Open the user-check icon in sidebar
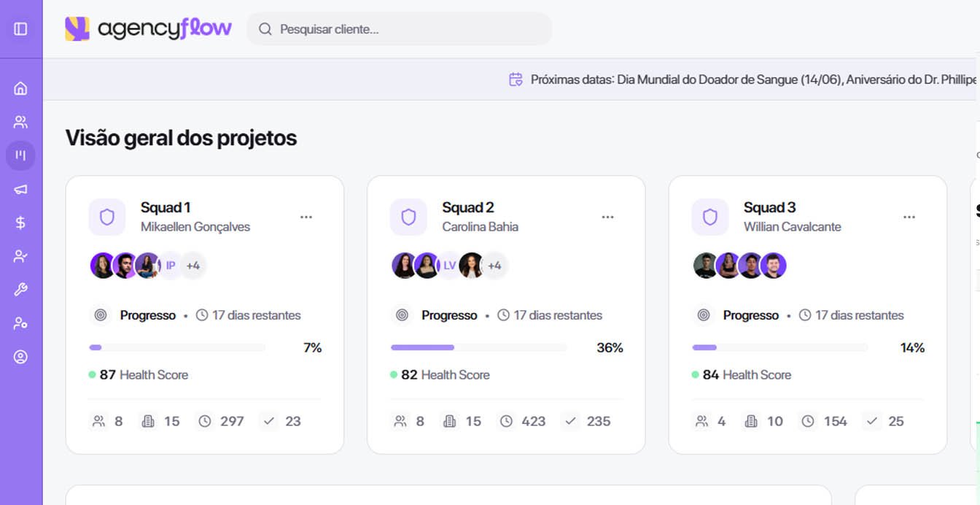Viewport: 980px width, 505px height. (20, 256)
